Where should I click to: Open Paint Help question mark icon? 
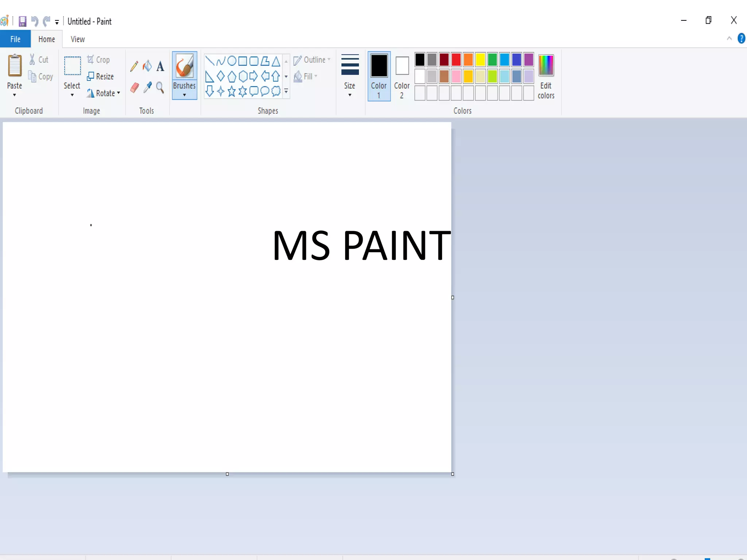pyautogui.click(x=742, y=38)
